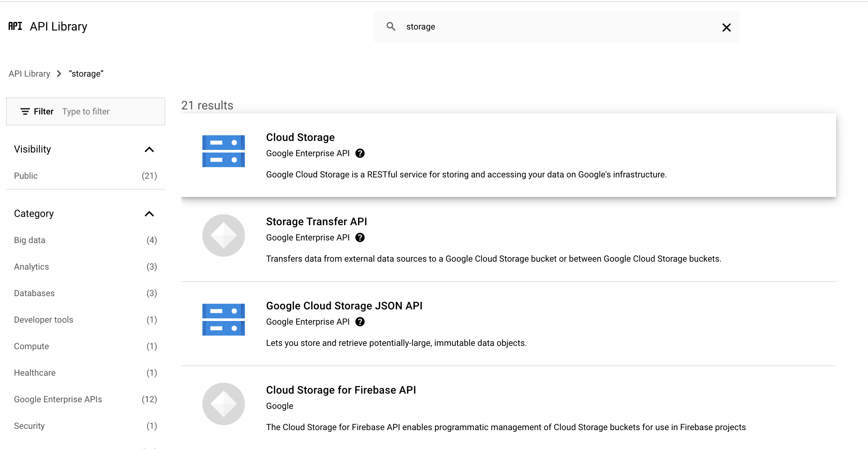The image size is (868, 449).
Task: Click the search magnifier icon
Action: click(x=391, y=26)
